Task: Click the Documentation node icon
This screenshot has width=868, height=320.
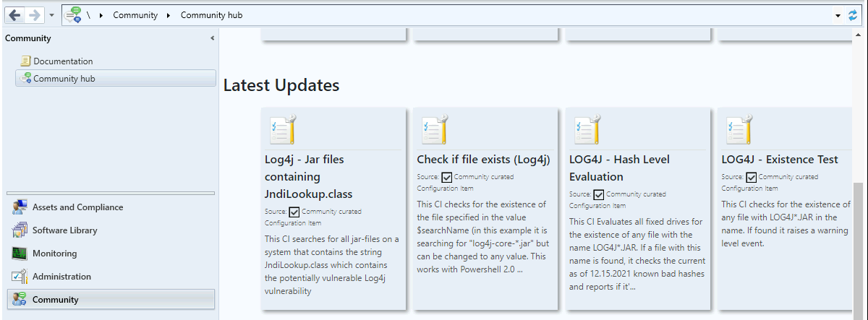Action: click(x=25, y=61)
